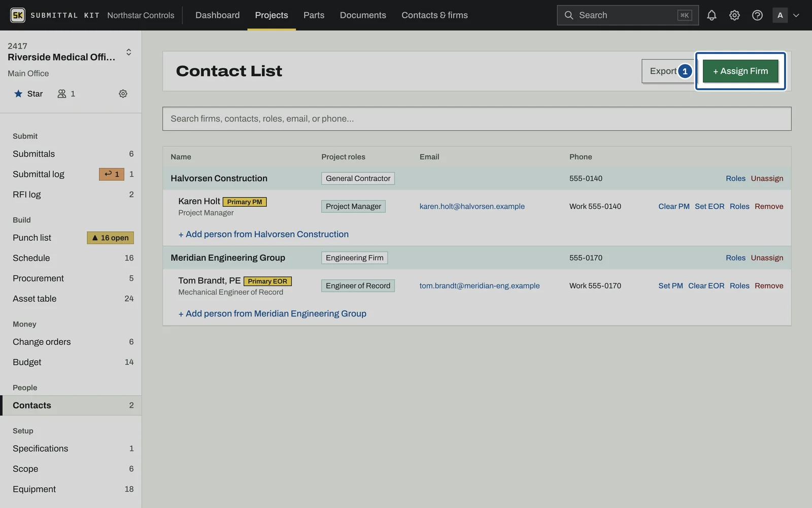Open help question mark icon
812x508 pixels.
point(757,15)
